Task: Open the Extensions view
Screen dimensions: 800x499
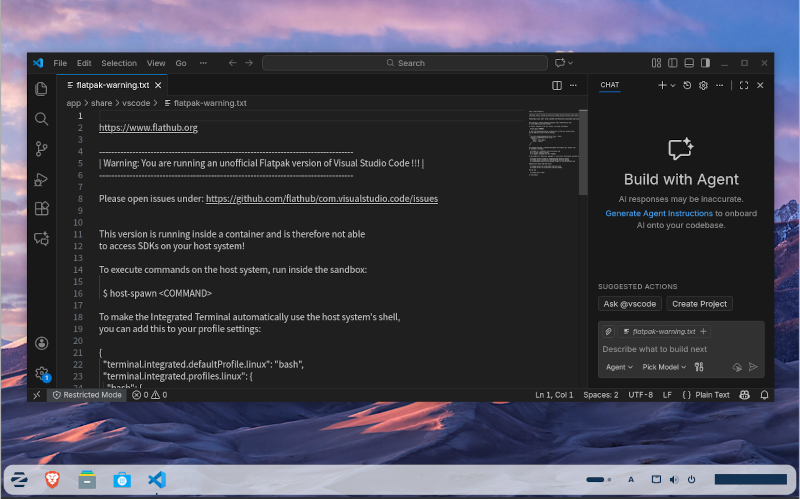Action: pos(41,209)
